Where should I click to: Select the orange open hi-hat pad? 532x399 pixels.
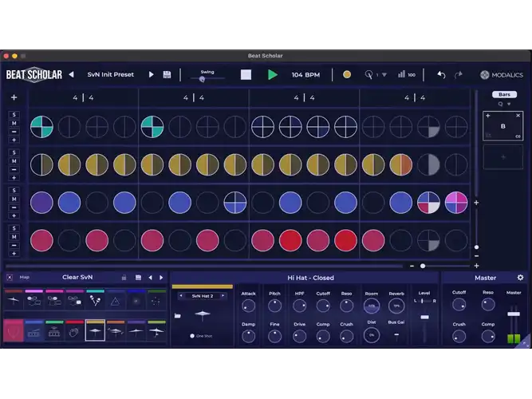coord(116,331)
